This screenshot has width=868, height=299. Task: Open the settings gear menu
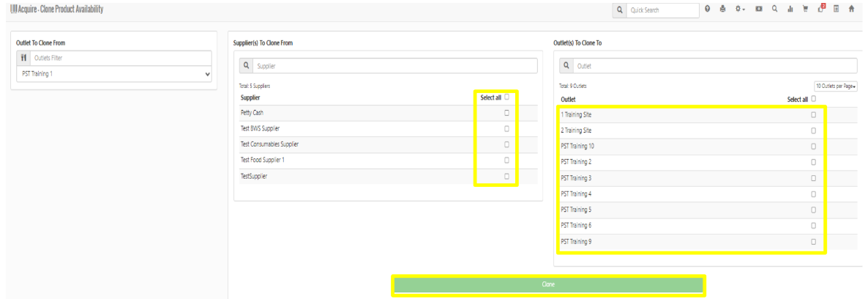741,10
